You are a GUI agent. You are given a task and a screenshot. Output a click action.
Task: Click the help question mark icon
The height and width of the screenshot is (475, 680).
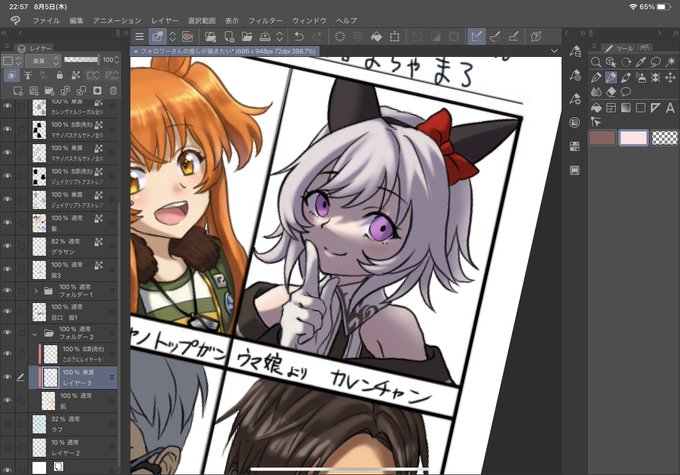pos(536,36)
